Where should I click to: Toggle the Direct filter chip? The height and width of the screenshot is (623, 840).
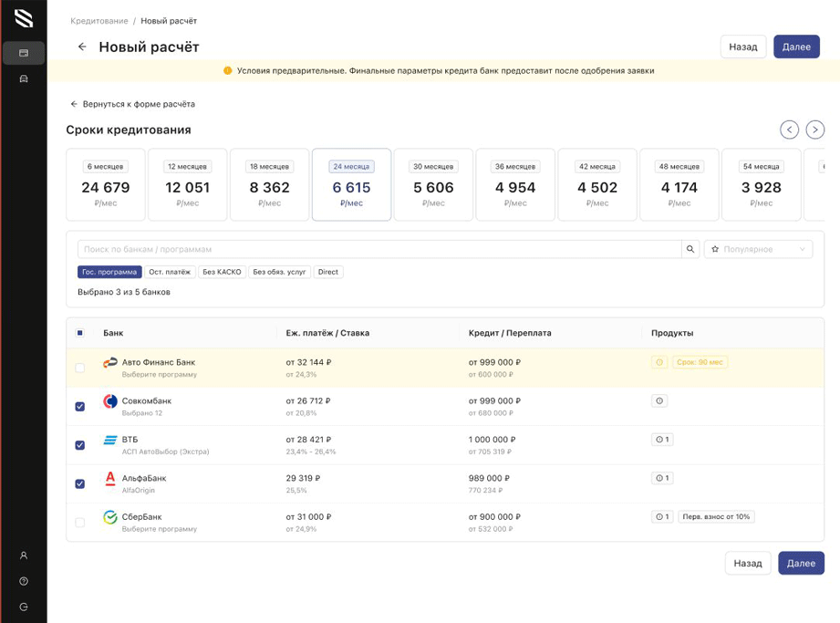[327, 272]
